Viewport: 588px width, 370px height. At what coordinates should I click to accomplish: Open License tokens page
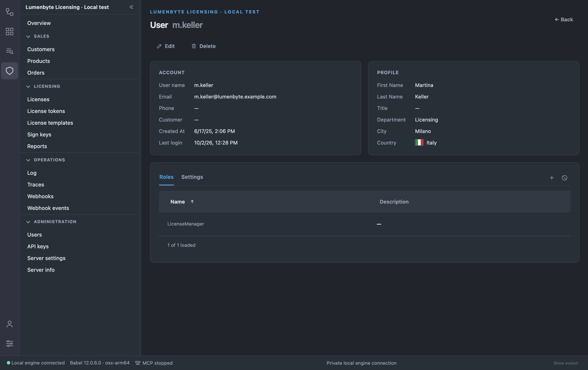[x=46, y=111]
